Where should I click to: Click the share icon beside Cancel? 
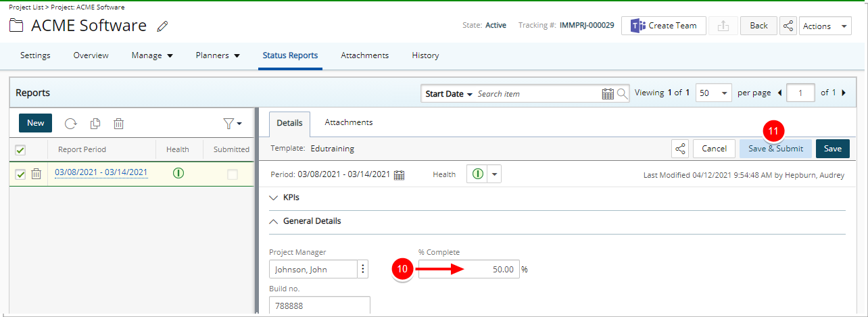pos(680,149)
